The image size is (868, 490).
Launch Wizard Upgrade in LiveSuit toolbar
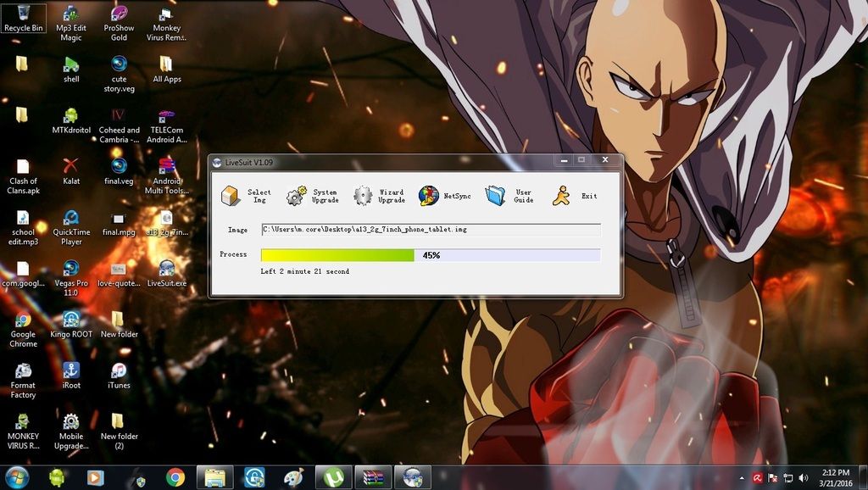click(363, 196)
